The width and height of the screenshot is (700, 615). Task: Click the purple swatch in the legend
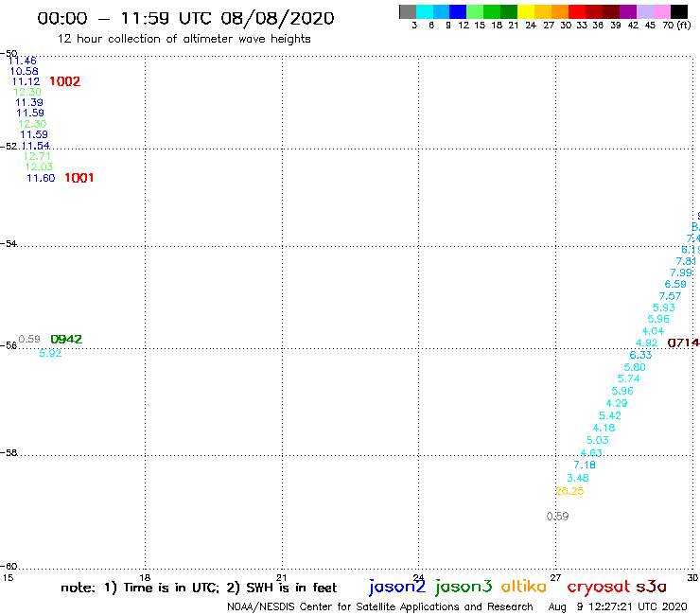(x=628, y=11)
